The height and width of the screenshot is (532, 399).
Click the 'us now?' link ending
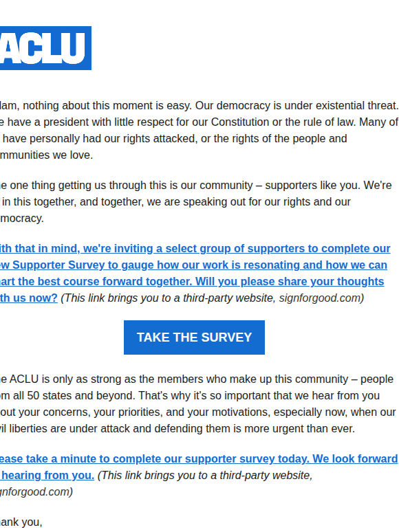(29, 298)
